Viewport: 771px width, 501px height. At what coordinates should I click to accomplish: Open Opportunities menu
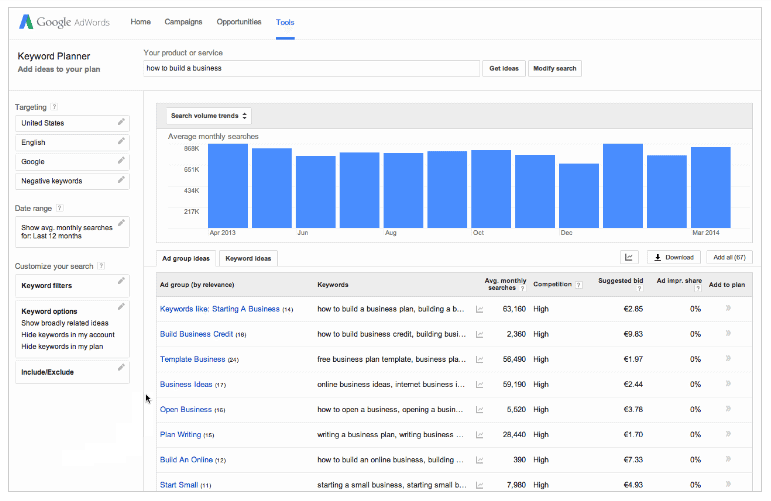(x=239, y=22)
